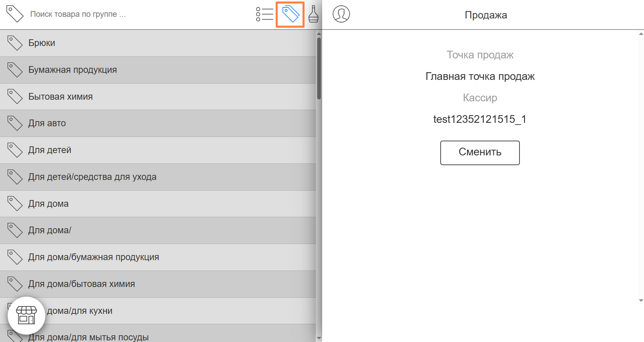The image size is (644, 342).
Task: Open the cashier user profile icon
Action: tap(341, 14)
